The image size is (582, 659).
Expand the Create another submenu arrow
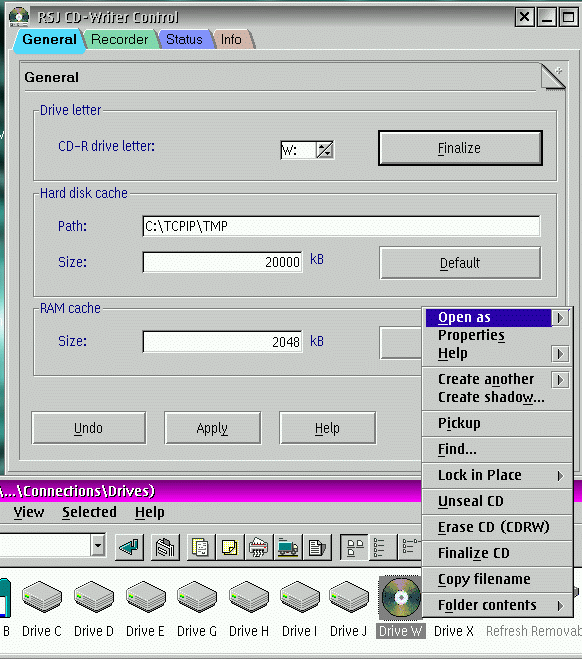[560, 380]
